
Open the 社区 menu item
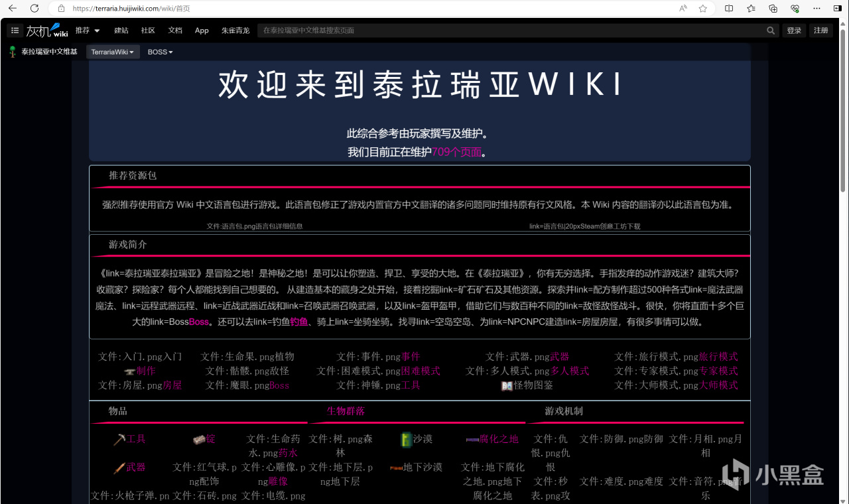point(148,31)
